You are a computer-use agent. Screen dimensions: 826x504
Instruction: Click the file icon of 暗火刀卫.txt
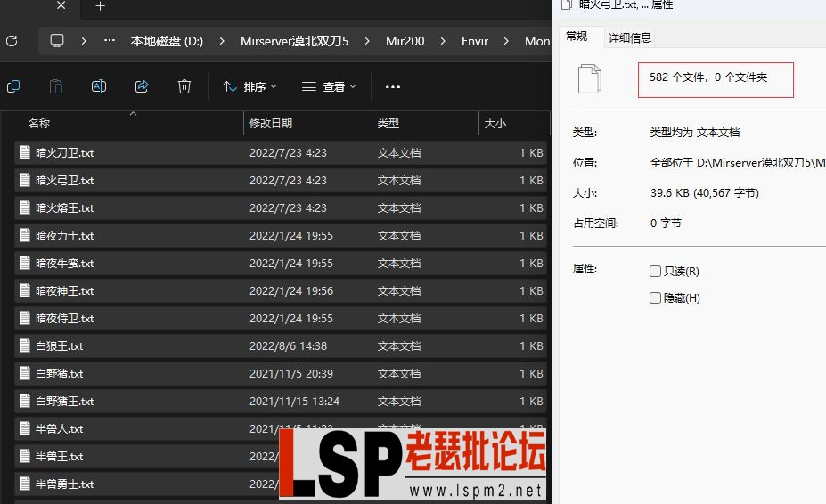(x=25, y=153)
